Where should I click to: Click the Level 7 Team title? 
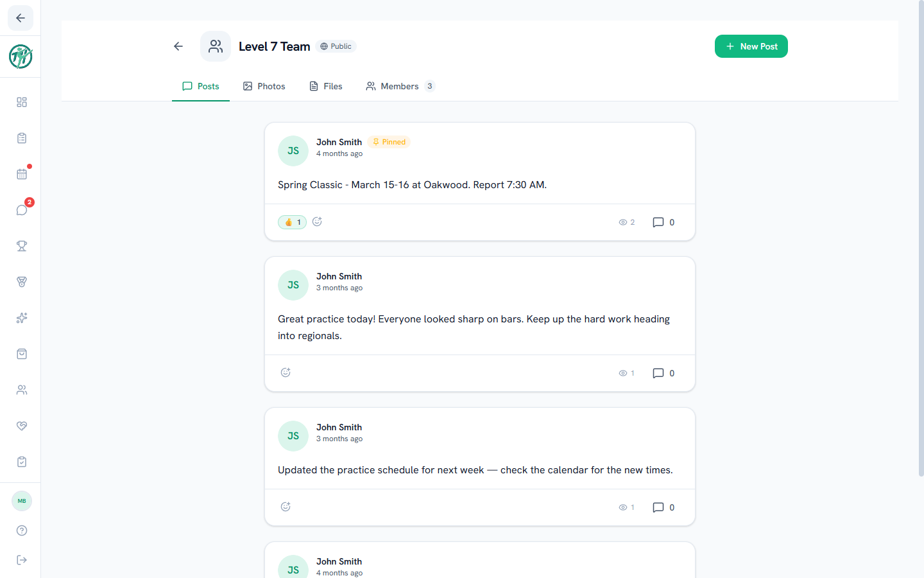(275, 46)
